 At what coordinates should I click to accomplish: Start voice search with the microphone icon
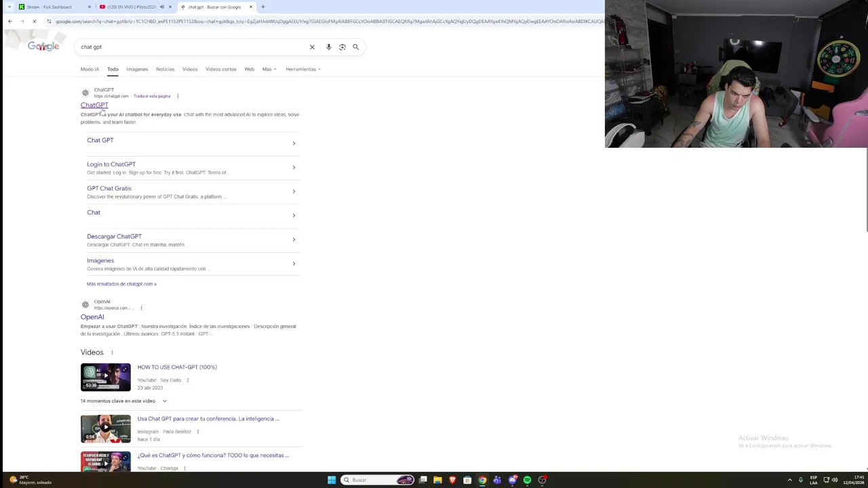[329, 47]
